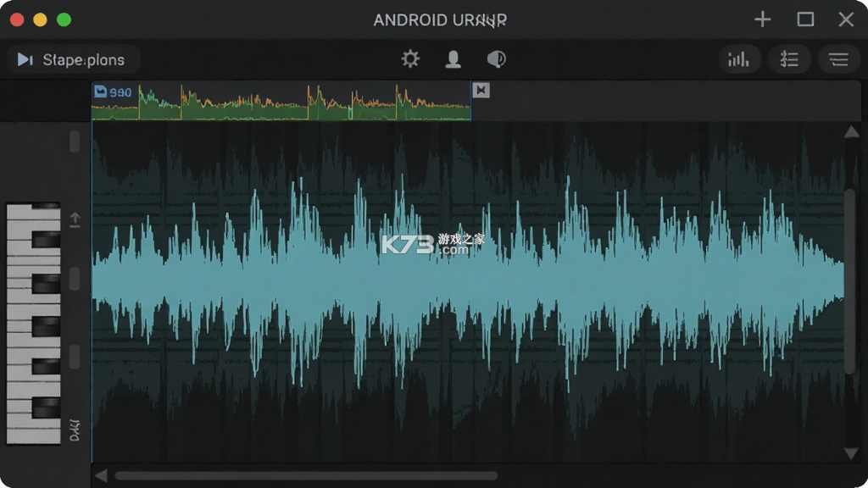
Task: Open the hamburger menu icon
Action: [x=838, y=59]
